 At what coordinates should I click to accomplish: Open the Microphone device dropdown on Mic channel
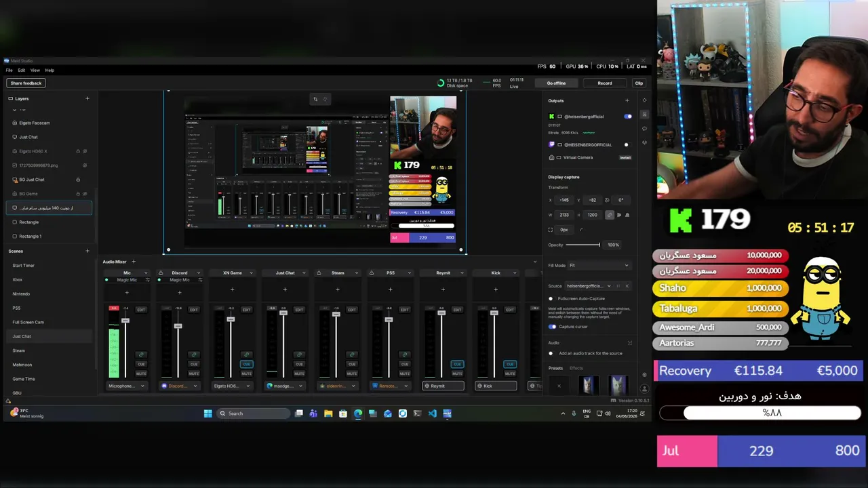point(127,386)
